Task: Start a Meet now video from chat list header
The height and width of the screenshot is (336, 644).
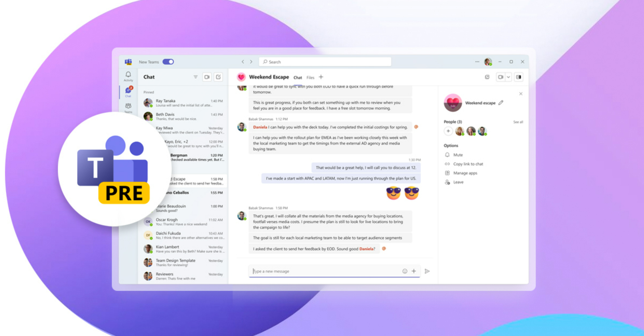Action: (x=207, y=77)
